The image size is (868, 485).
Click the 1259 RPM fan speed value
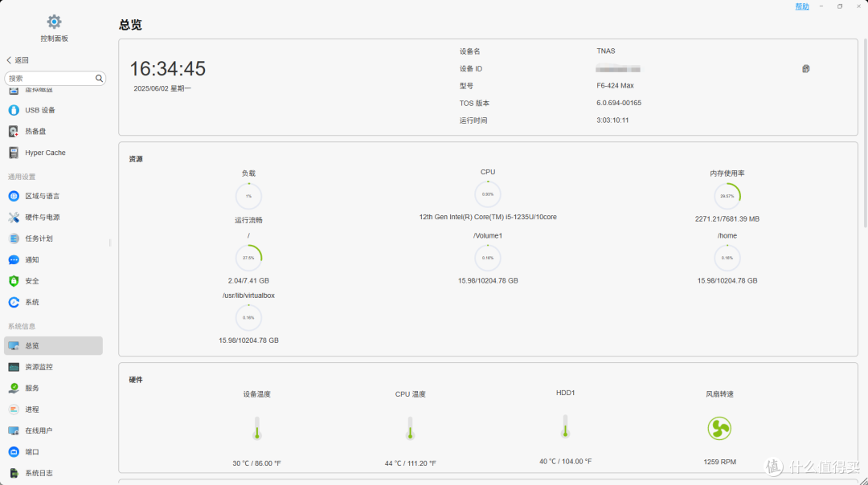719,462
